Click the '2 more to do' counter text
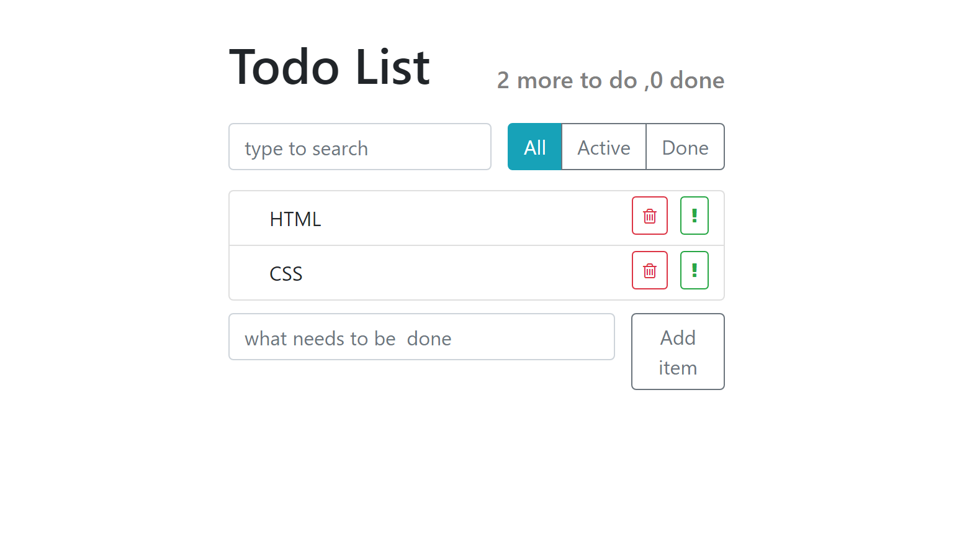This screenshot has height=541, width=980. 567,81
